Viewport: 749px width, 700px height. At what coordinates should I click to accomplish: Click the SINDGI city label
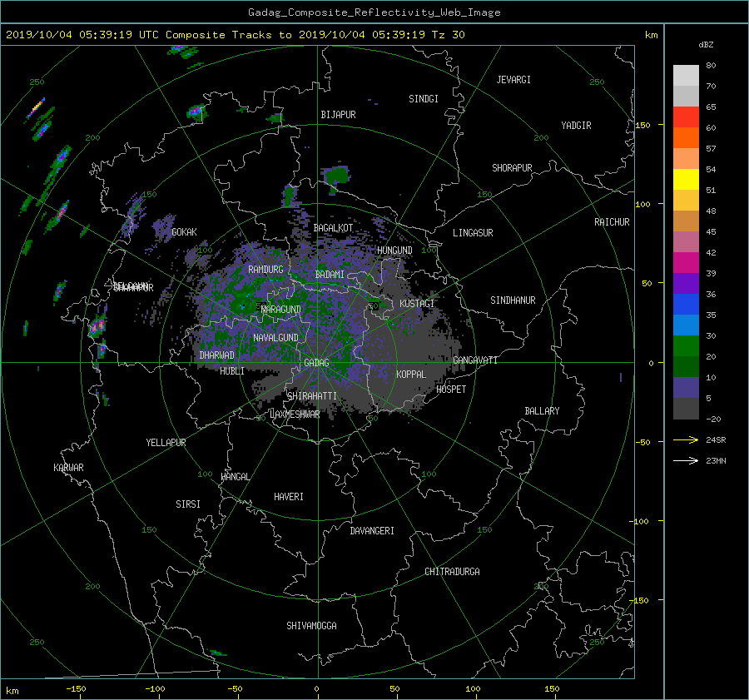click(x=424, y=99)
